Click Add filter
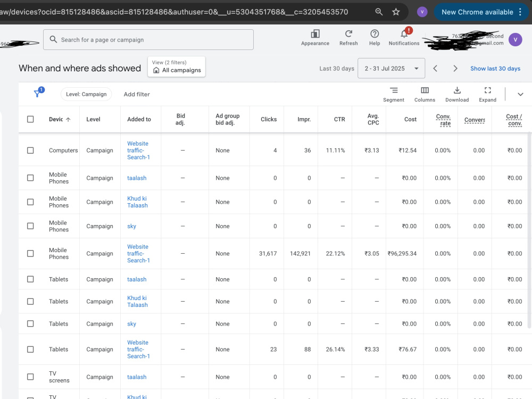This screenshot has width=532, height=399. click(136, 94)
